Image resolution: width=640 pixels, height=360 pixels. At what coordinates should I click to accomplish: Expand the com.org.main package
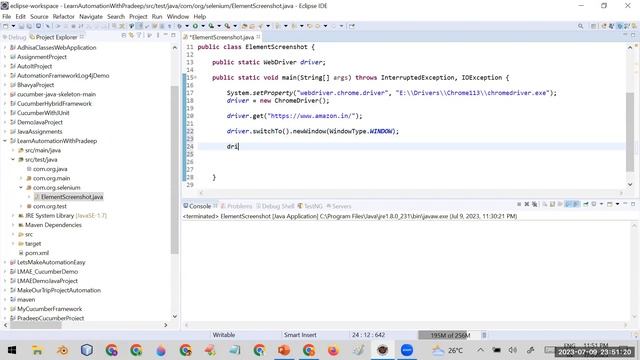click(21, 178)
